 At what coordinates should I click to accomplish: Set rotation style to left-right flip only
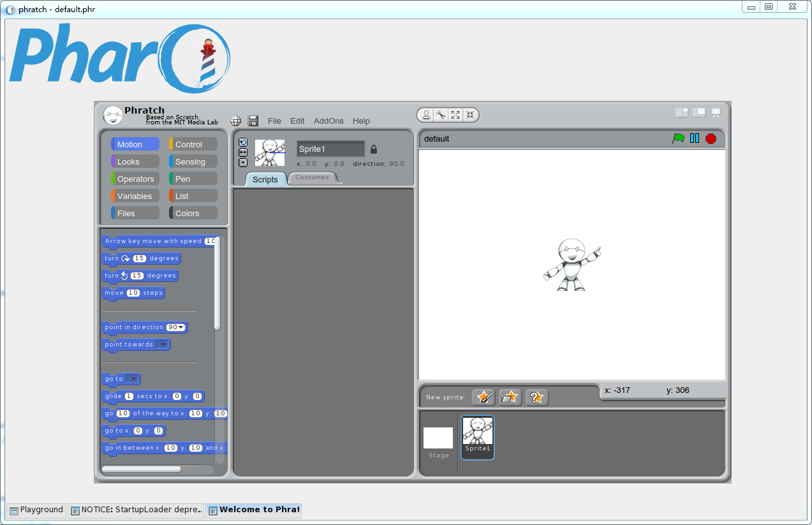[x=242, y=152]
